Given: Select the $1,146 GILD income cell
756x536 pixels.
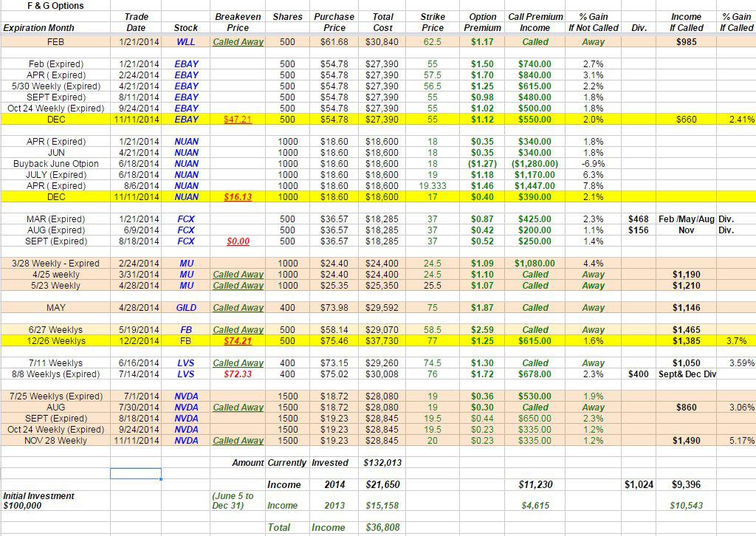Looking at the screenshot, I should 686,308.
